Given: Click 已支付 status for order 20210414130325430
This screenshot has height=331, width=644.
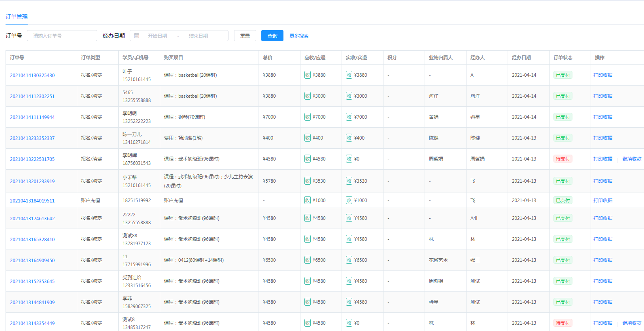Looking at the screenshot, I should click(563, 75).
